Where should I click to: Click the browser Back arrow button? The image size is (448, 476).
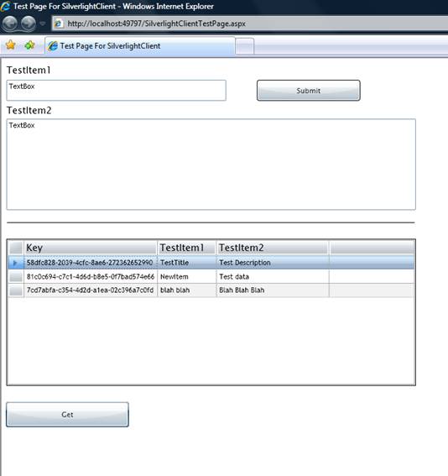[10, 24]
